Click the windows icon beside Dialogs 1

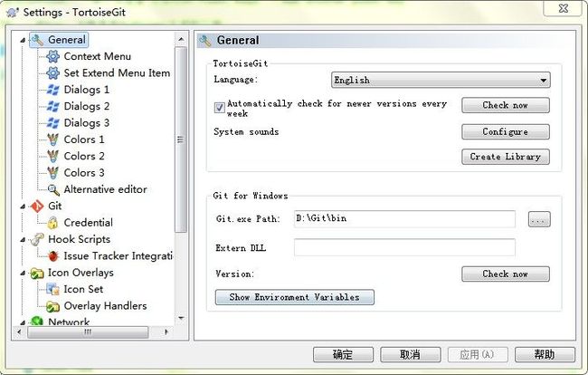[x=52, y=90]
